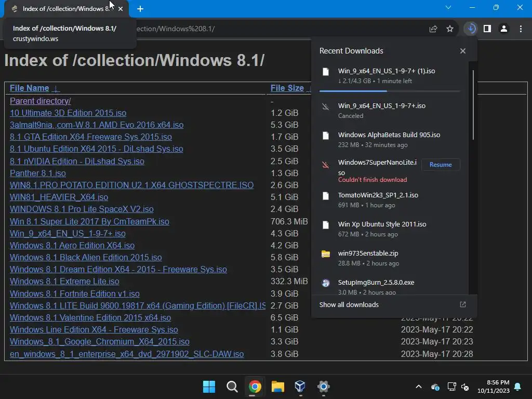
Task: Open the Chrome profile avatar
Action: [504, 29]
